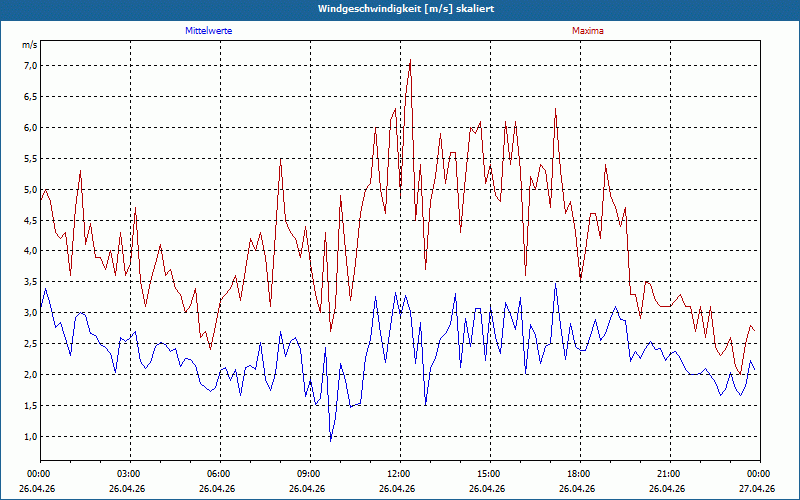
Task: Click the lowest blue Mittelwerte dip below 1,0
Action: coord(331,440)
